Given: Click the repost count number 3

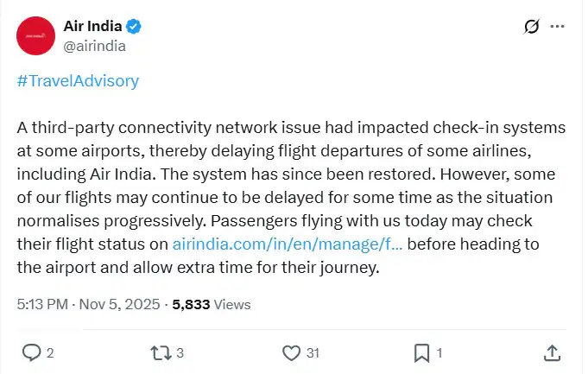Looking at the screenshot, I should tap(180, 352).
